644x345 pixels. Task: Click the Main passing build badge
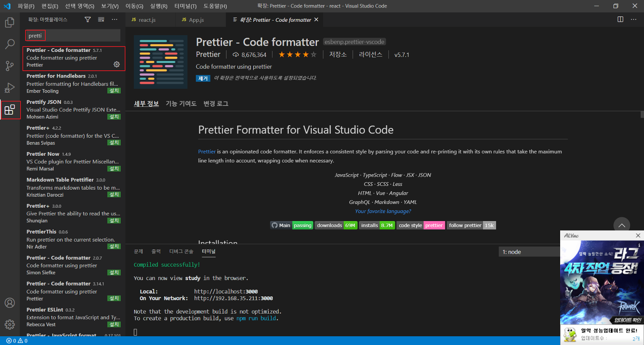291,225
